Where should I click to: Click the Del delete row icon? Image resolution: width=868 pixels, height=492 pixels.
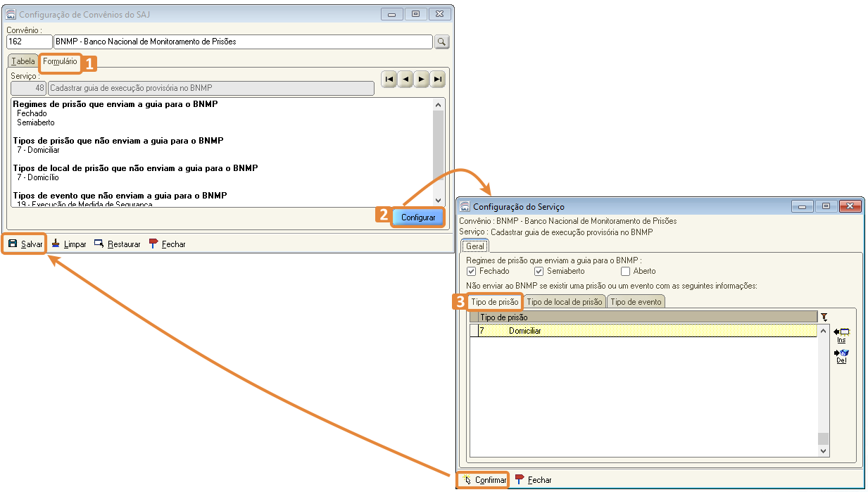tap(841, 356)
